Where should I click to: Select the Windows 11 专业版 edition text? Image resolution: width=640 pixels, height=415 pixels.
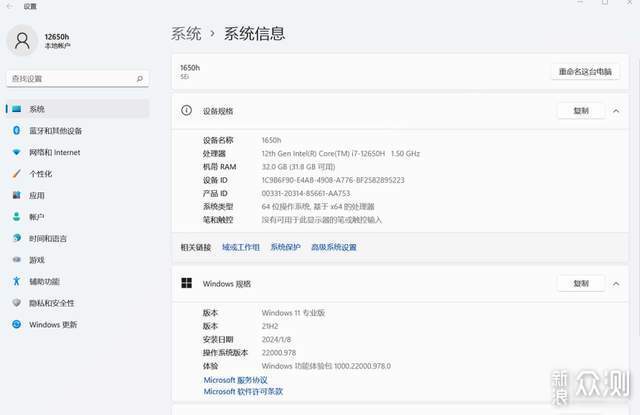pyautogui.click(x=293, y=313)
